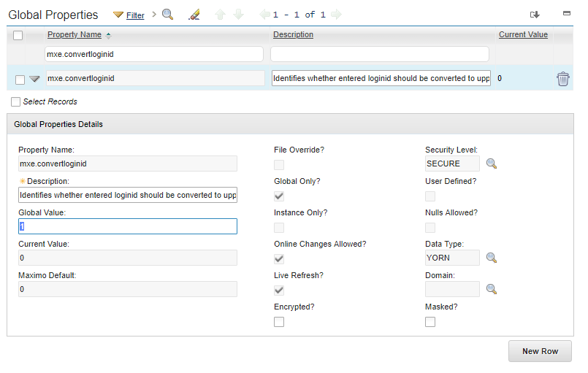Go to next page arrow

click(x=336, y=15)
